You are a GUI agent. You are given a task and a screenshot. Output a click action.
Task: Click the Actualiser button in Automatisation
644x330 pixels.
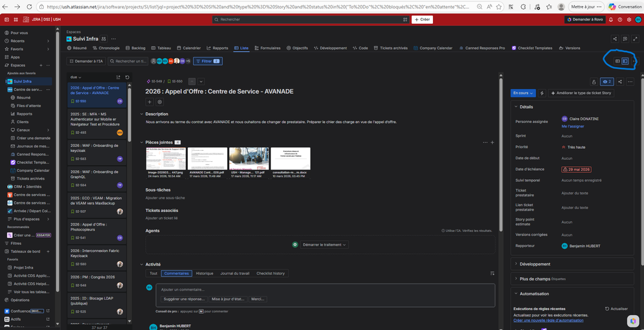click(x=616, y=309)
